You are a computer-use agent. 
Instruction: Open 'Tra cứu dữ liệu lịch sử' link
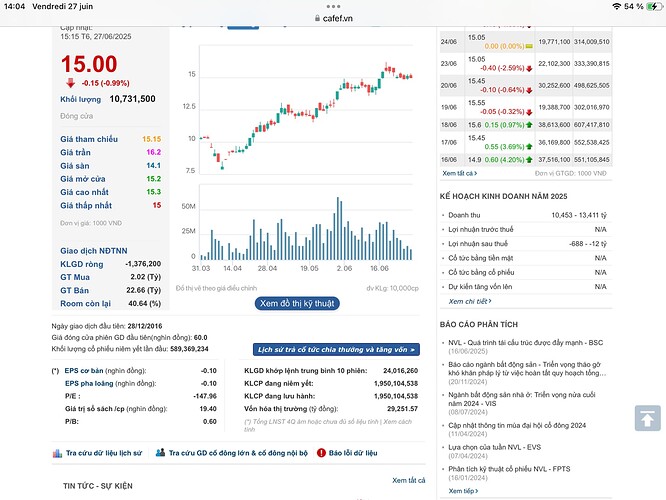coord(103,453)
